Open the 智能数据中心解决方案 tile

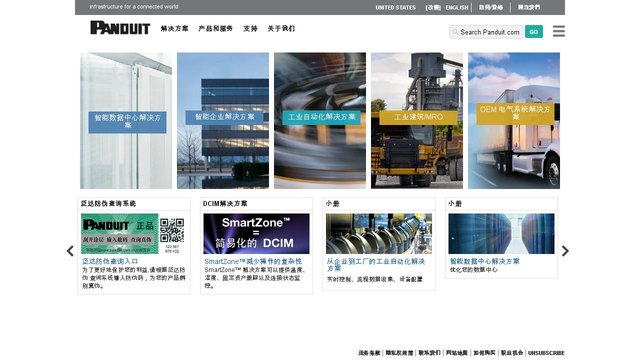(126, 120)
